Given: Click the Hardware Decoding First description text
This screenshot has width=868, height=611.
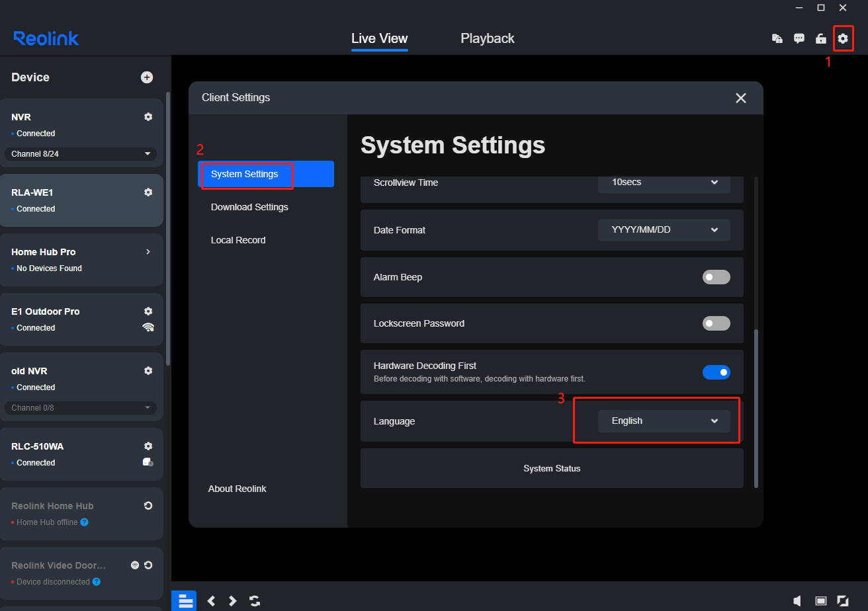Looking at the screenshot, I should coord(480,380).
